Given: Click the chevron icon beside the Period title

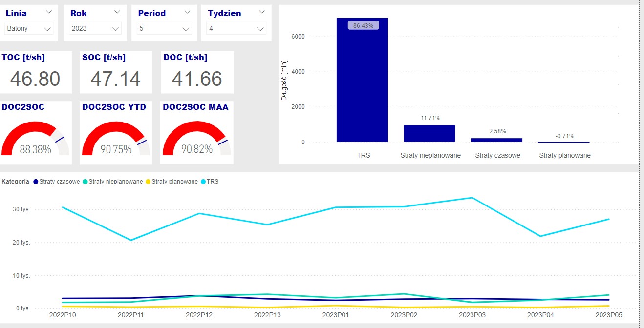Looking at the screenshot, I should [x=187, y=12].
